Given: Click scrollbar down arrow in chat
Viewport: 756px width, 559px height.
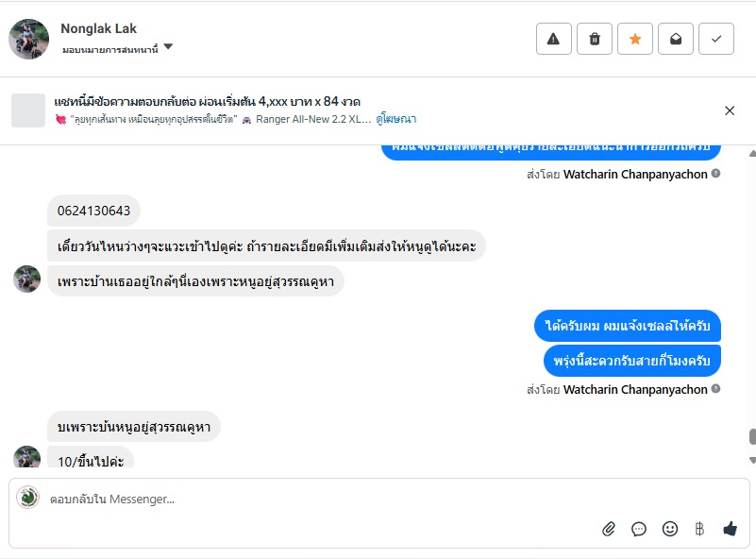Looking at the screenshot, I should tap(752, 461).
